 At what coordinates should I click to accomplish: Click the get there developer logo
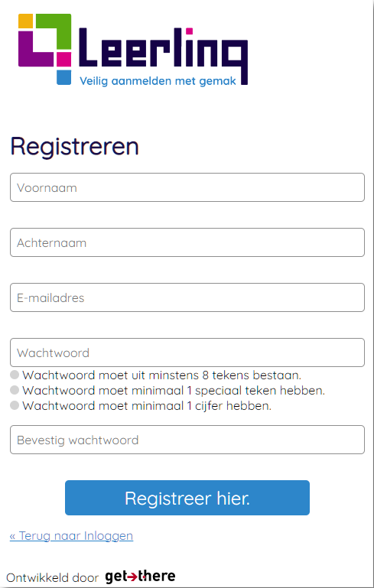pyautogui.click(x=140, y=577)
